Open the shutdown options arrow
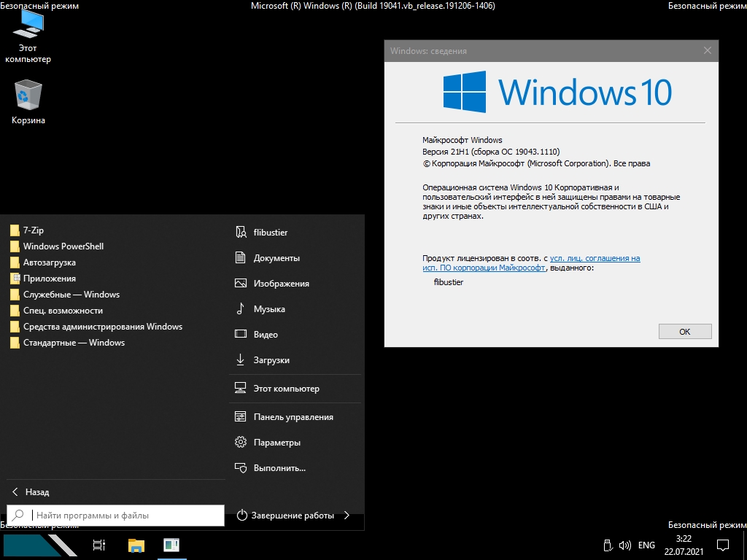The image size is (747, 560). tap(347, 516)
